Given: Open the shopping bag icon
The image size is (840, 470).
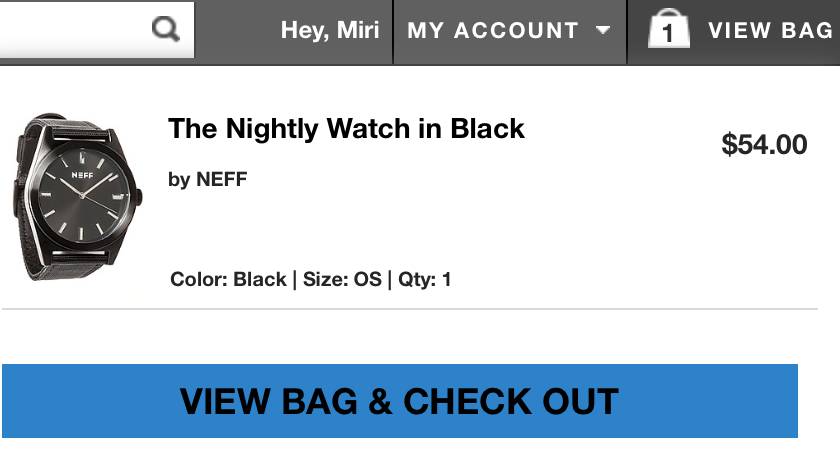Looking at the screenshot, I should (x=669, y=28).
